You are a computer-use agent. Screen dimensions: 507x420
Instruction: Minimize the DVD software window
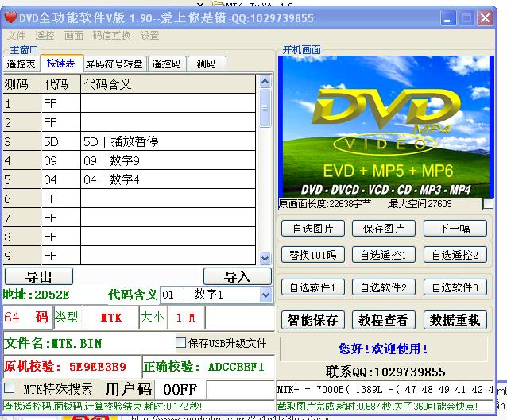coord(448,18)
